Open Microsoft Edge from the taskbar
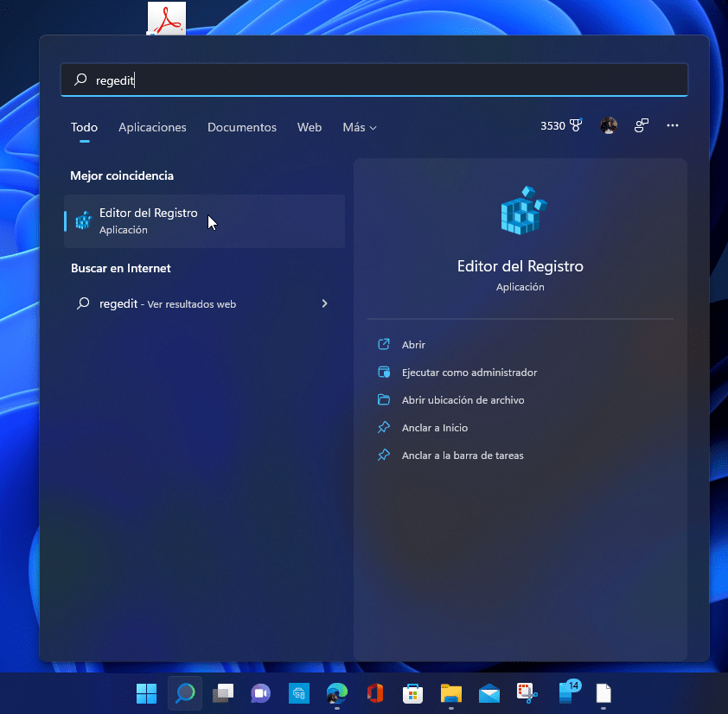The image size is (728, 714). (336, 693)
